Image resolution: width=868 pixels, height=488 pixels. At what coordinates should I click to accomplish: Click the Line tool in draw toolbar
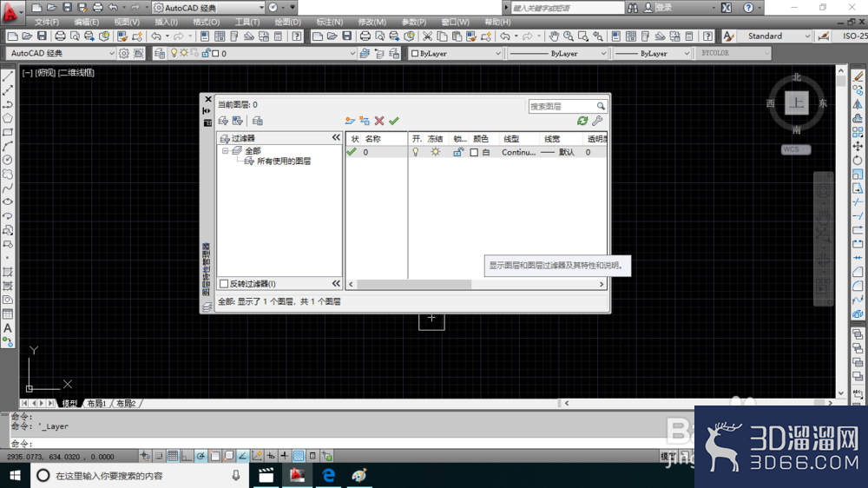(8, 76)
